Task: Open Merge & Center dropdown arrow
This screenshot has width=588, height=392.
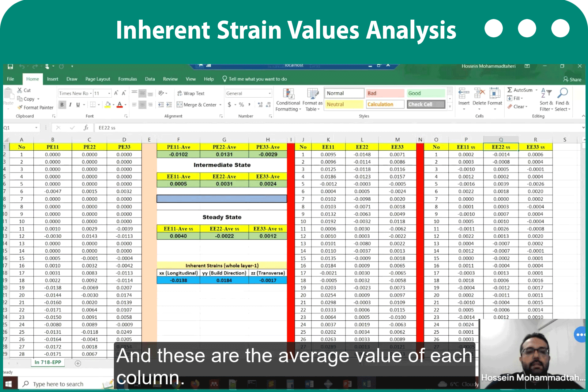Action: point(220,105)
